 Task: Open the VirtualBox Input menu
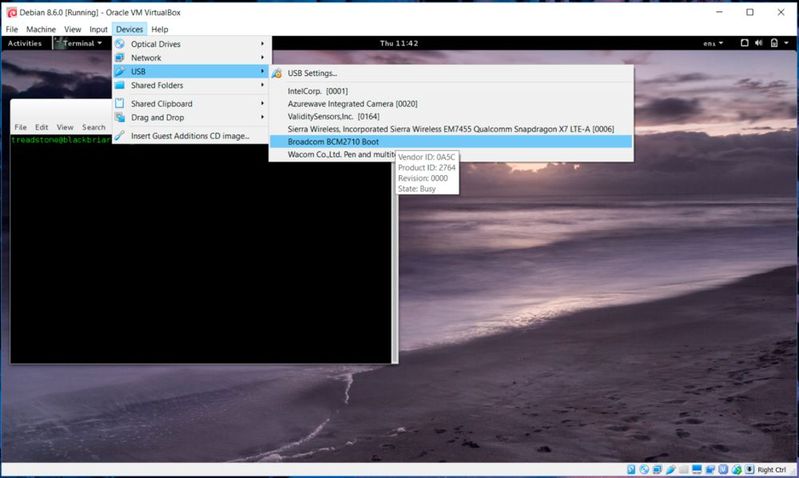click(x=98, y=29)
